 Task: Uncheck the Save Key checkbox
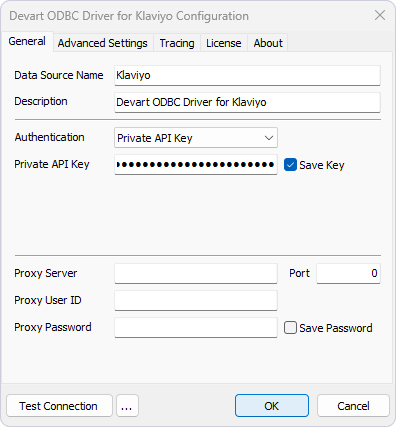point(290,165)
